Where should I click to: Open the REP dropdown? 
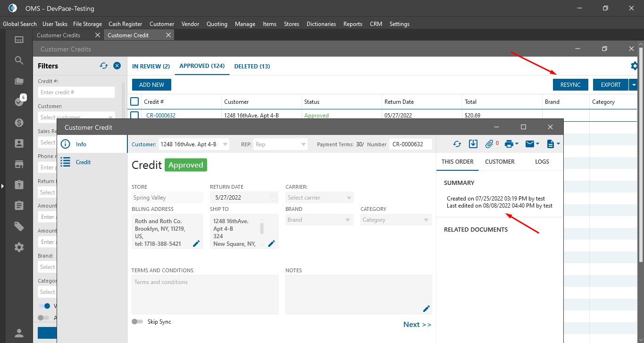click(x=280, y=144)
